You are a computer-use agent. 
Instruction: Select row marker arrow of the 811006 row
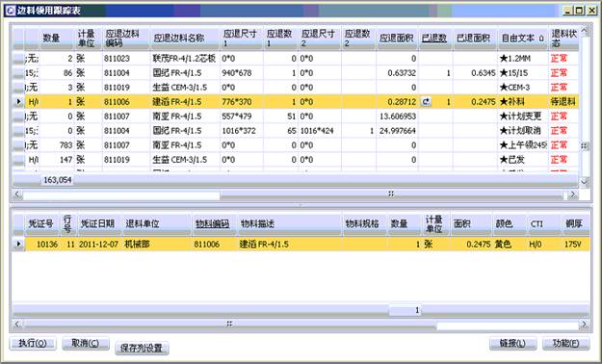pos(18,102)
